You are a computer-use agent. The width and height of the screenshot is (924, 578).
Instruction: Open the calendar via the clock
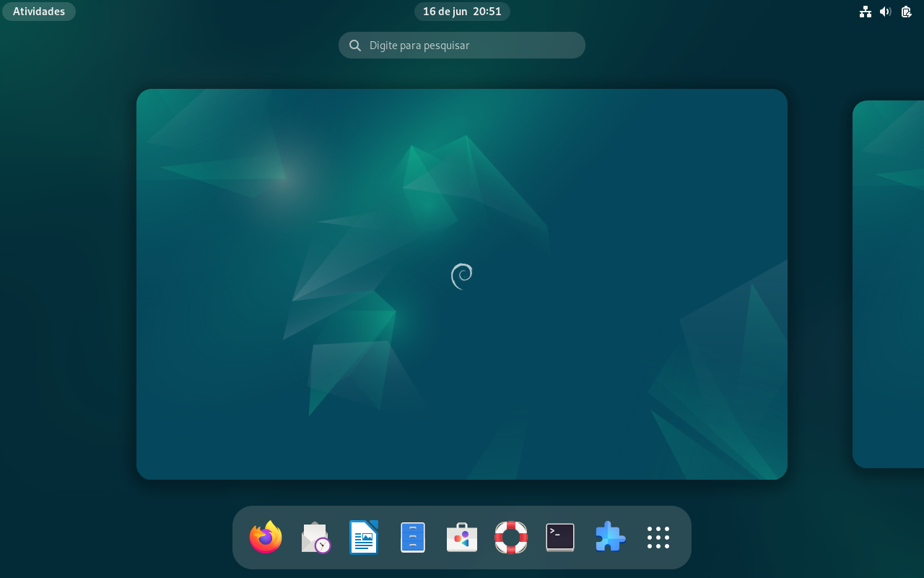pos(462,12)
